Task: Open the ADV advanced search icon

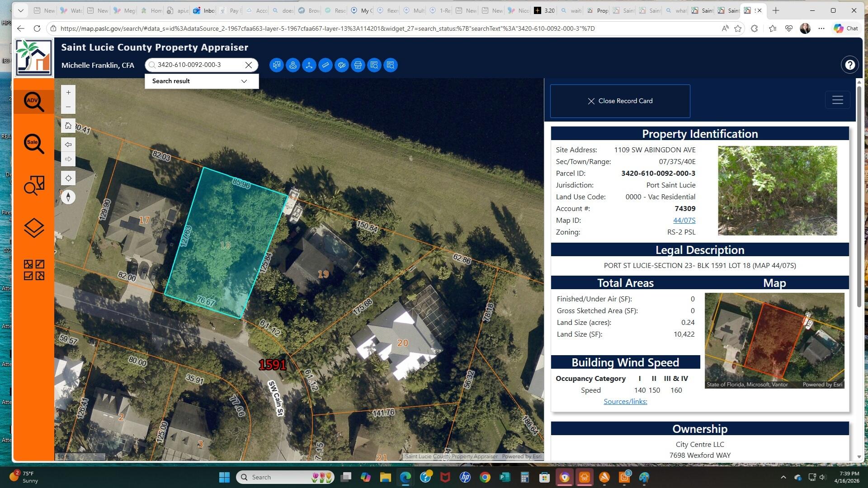Action: click(34, 101)
